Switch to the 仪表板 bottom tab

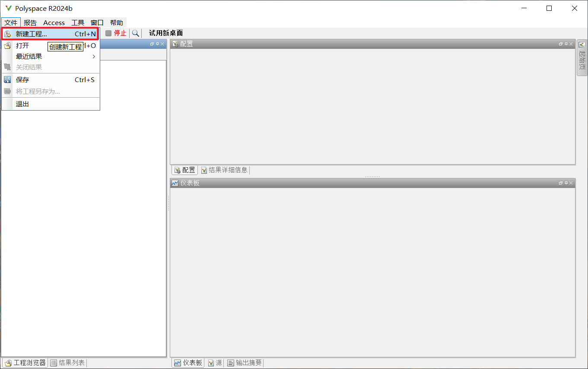coord(188,363)
